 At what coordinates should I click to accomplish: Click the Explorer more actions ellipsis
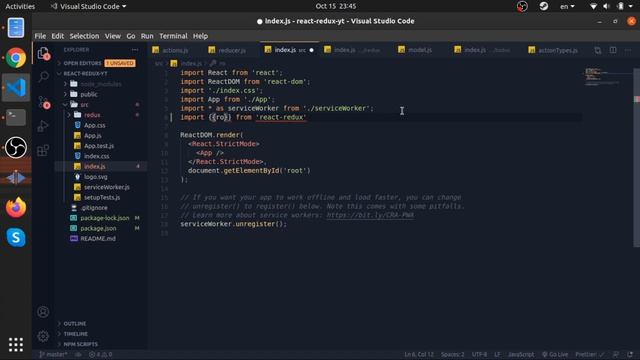(x=135, y=50)
